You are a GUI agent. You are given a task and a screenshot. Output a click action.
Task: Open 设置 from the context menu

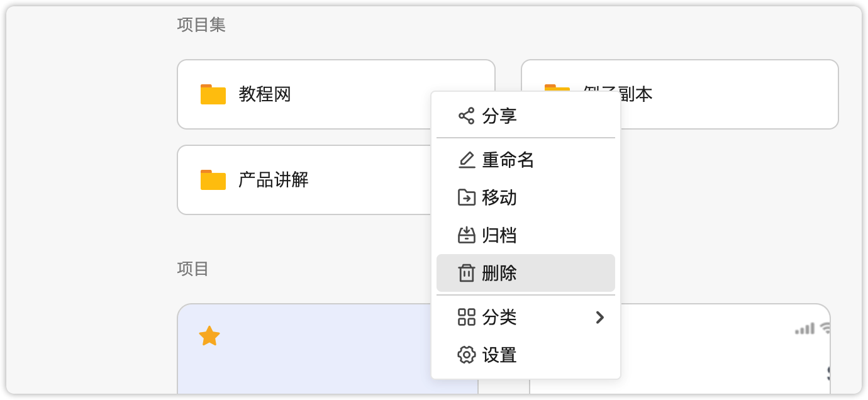(499, 355)
